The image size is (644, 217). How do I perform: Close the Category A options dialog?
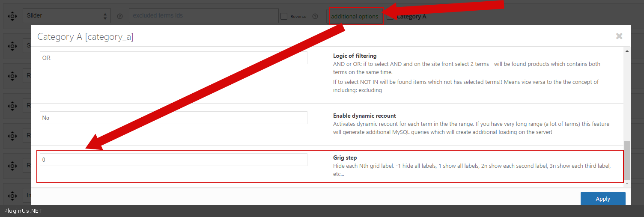619,36
